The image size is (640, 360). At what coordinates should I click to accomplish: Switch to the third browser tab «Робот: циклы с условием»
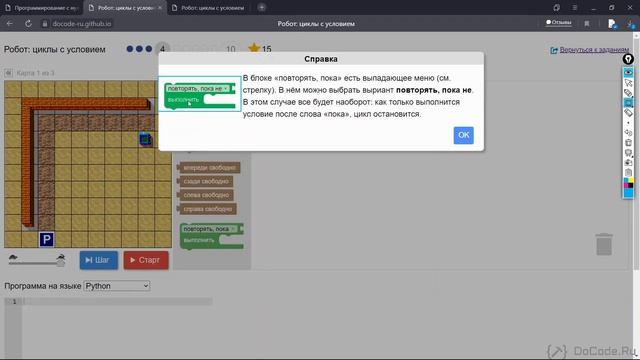[209, 8]
